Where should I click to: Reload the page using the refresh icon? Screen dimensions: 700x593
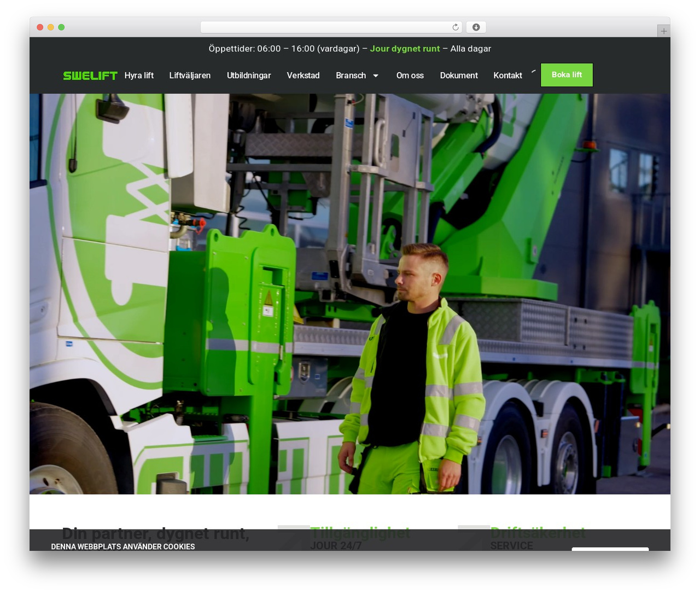tap(456, 27)
